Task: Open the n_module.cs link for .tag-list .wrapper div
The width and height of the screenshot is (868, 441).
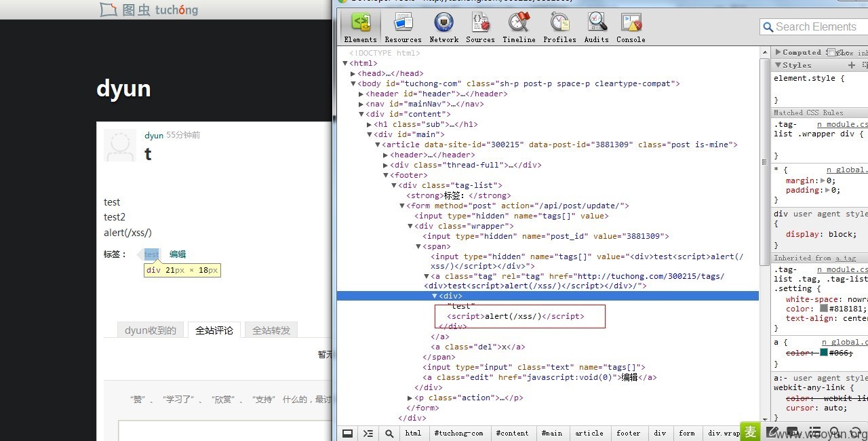Action: 842,124
